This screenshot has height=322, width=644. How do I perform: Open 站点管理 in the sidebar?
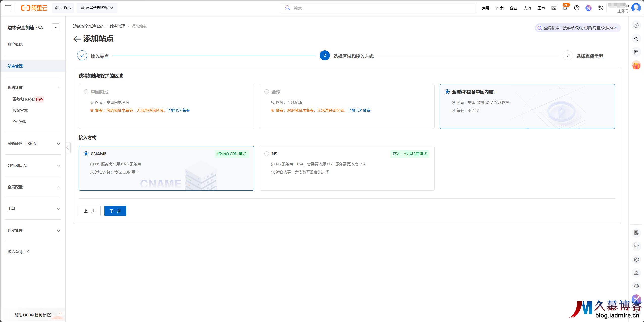[x=15, y=66]
